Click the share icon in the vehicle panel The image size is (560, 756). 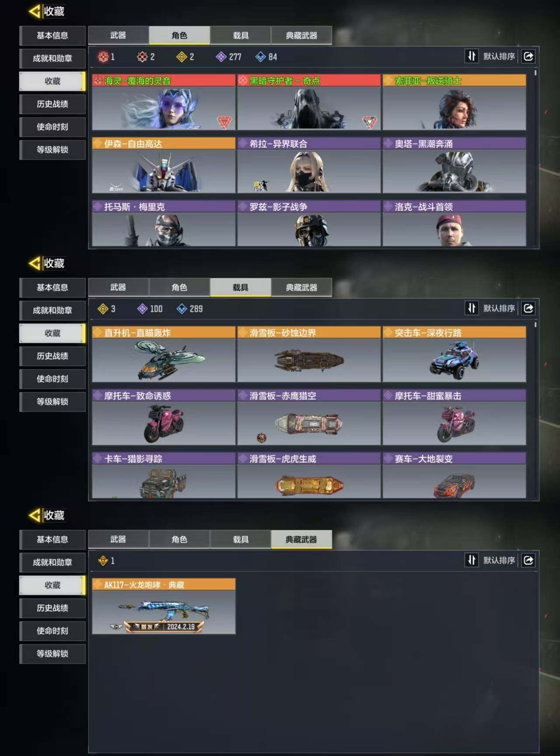[x=528, y=308]
